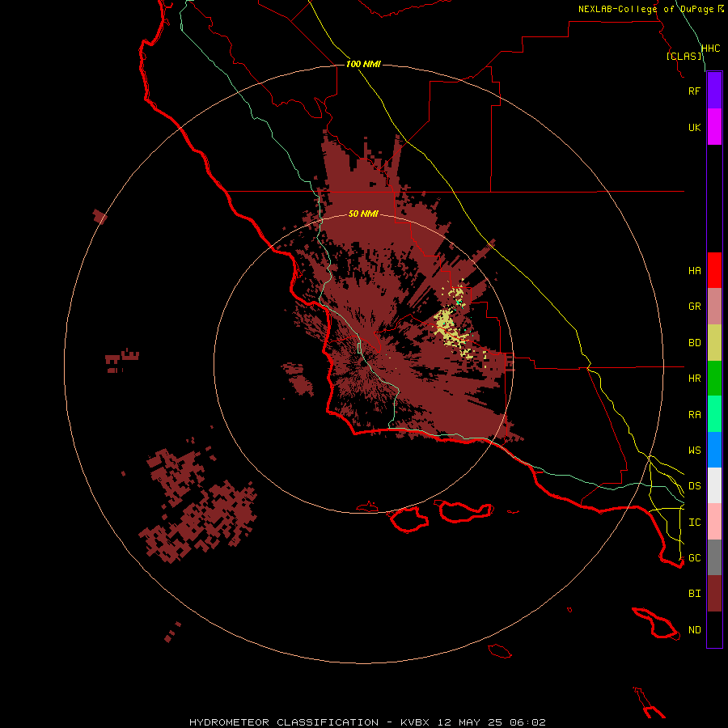Click the BD legend label
Viewport: 728px width, 728px height.
694,343
